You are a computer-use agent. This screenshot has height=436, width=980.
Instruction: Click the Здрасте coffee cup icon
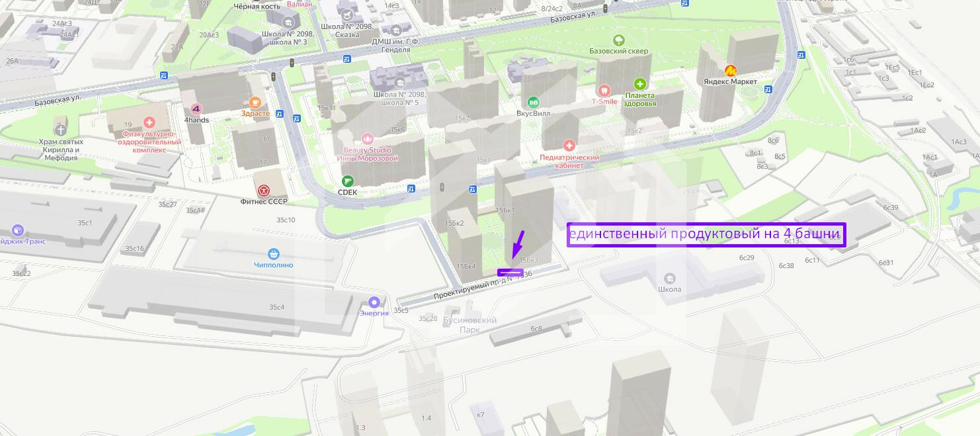(x=255, y=102)
